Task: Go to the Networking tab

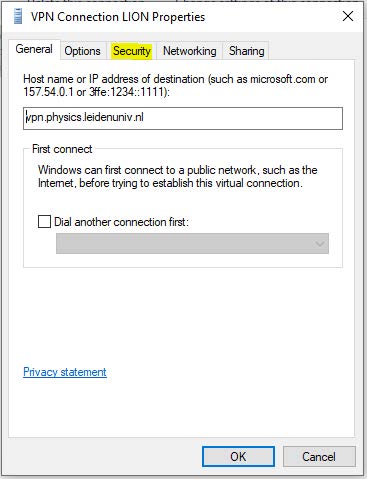Action: tap(190, 51)
